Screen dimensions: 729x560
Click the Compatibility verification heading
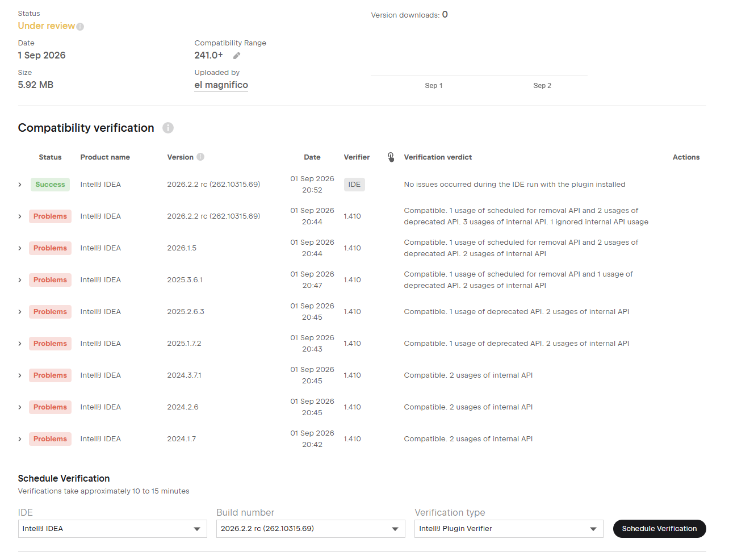coord(86,128)
